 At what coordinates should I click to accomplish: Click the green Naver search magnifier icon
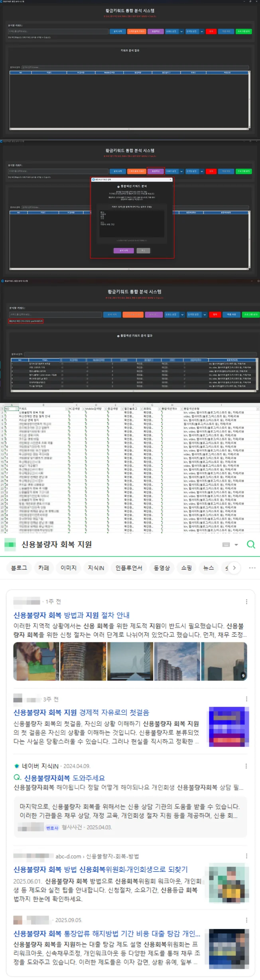click(x=251, y=544)
